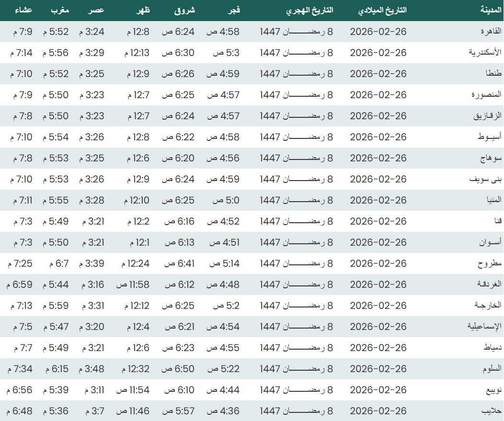Click Hijri date 8 رمضان 1447 in مطروح row
This screenshot has width=504, height=421.
297,263
